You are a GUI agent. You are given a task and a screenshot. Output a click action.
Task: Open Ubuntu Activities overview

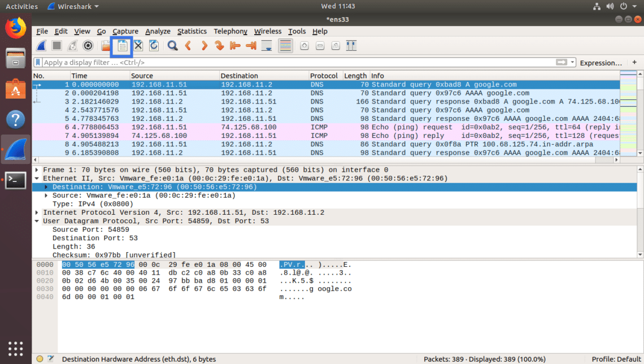(x=21, y=6)
